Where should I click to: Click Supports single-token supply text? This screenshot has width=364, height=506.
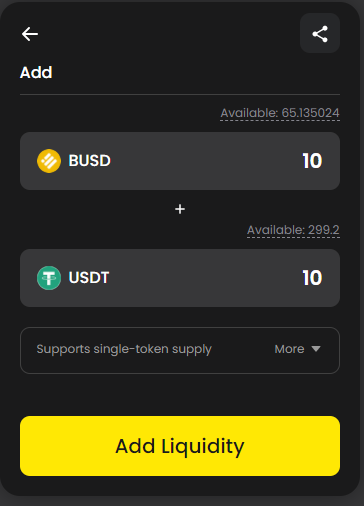[x=124, y=349]
